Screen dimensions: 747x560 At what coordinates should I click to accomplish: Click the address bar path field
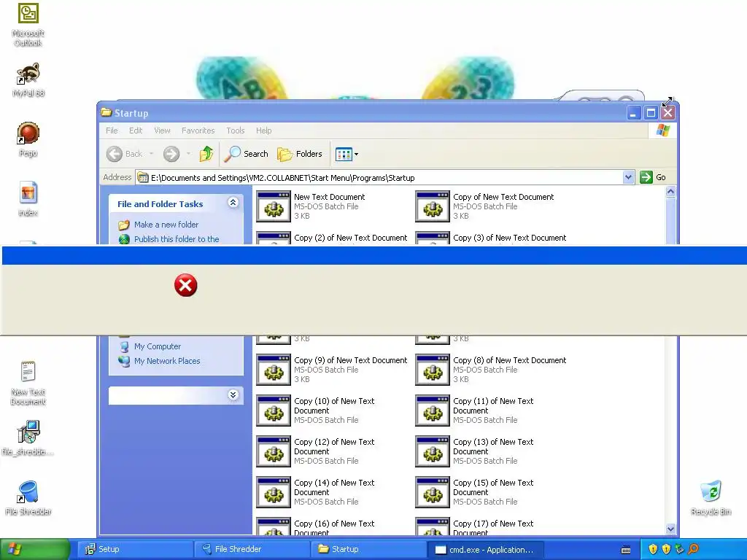coord(379,178)
